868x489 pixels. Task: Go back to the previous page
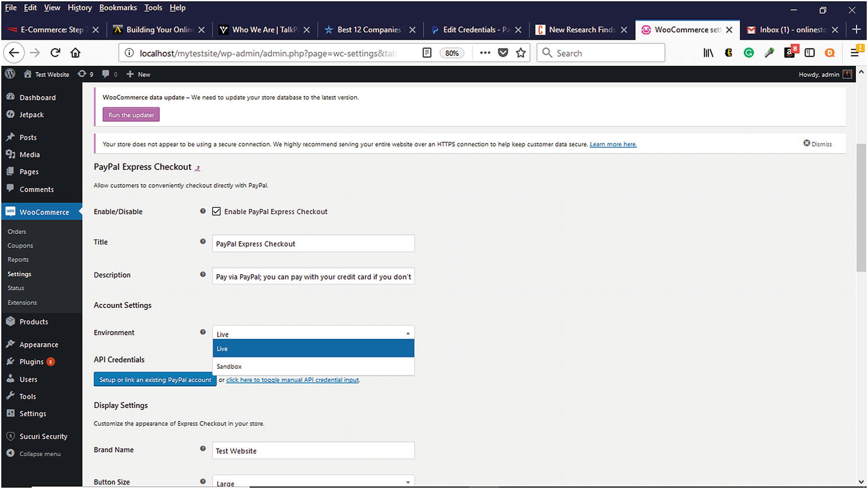pyautogui.click(x=14, y=53)
